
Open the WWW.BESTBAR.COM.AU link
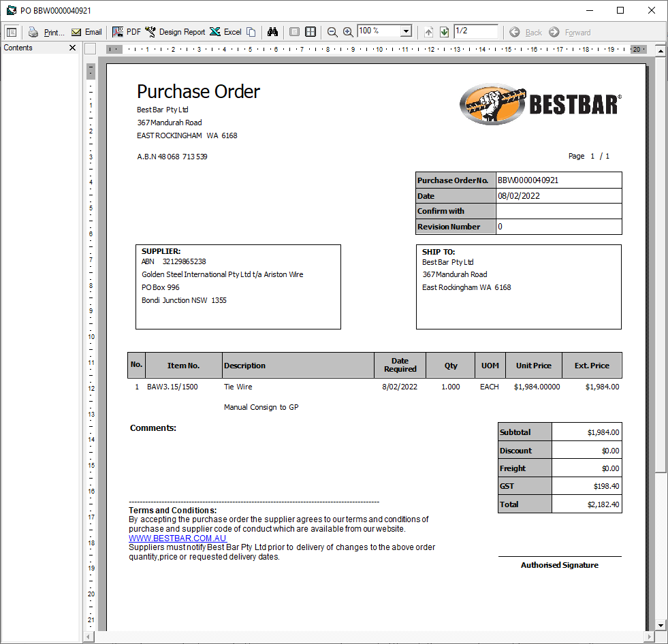[178, 538]
